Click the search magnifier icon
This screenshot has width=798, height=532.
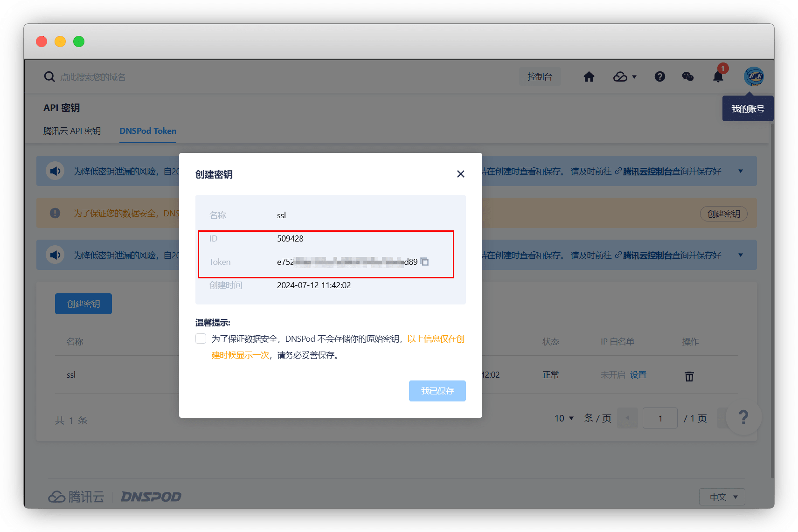49,77
